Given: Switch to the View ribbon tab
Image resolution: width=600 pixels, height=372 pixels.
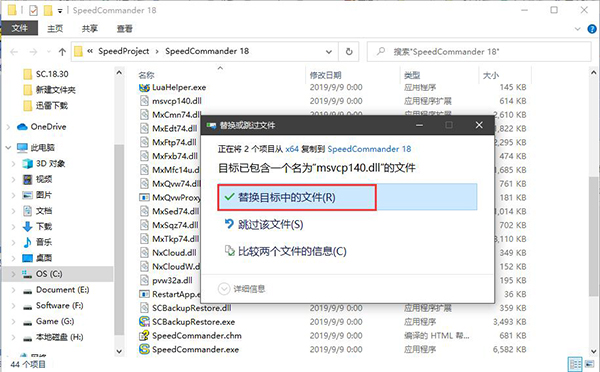Looking at the screenshot, I should [x=124, y=28].
